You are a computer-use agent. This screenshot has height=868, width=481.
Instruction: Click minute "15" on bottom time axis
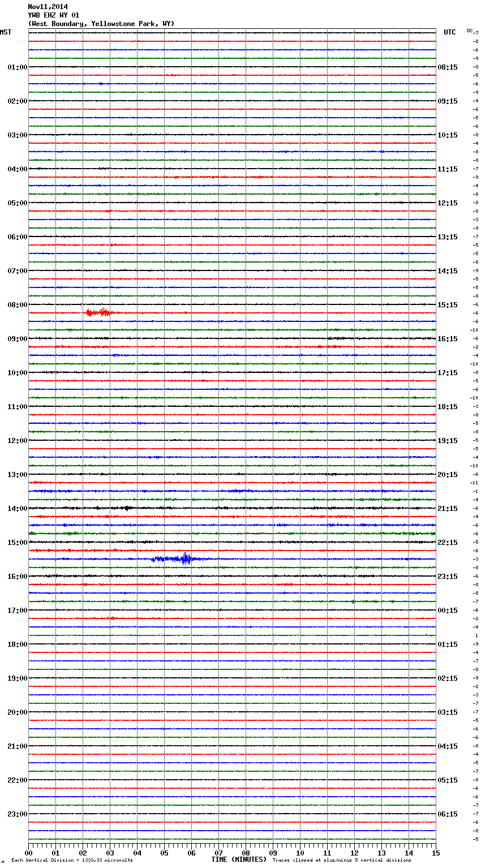(436, 853)
